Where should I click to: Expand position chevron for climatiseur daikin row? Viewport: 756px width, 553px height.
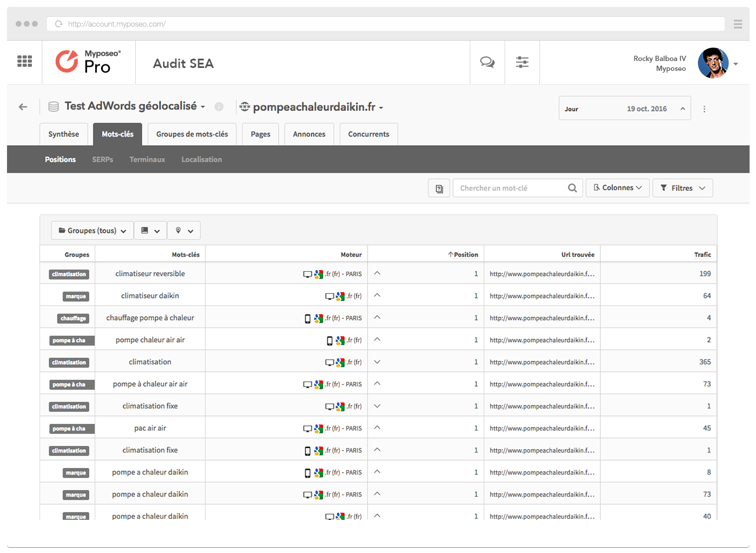377,295
